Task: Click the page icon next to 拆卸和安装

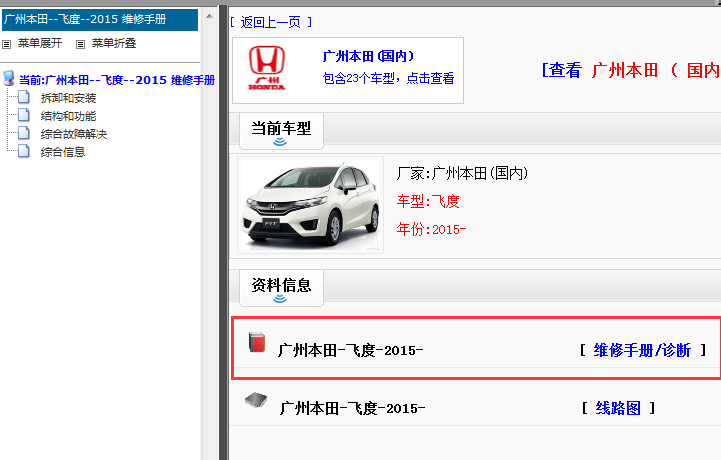Action: click(24, 97)
